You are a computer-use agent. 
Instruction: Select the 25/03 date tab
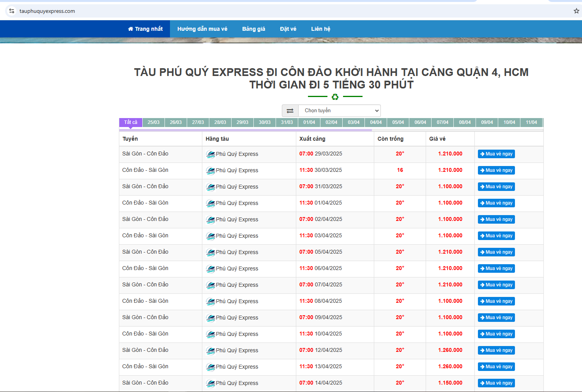click(x=154, y=122)
